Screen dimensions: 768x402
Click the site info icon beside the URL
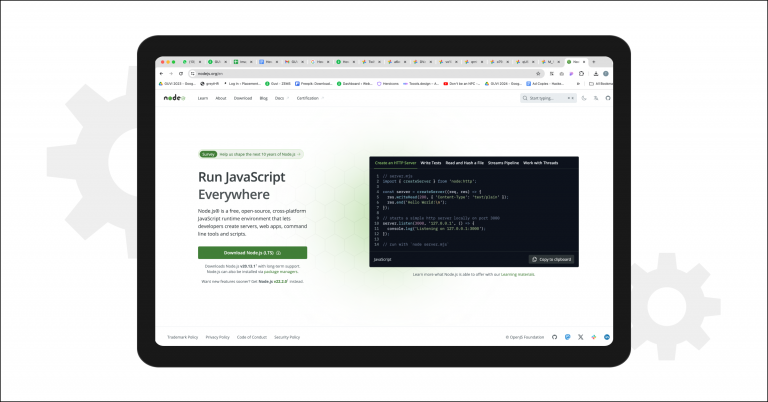click(x=193, y=73)
